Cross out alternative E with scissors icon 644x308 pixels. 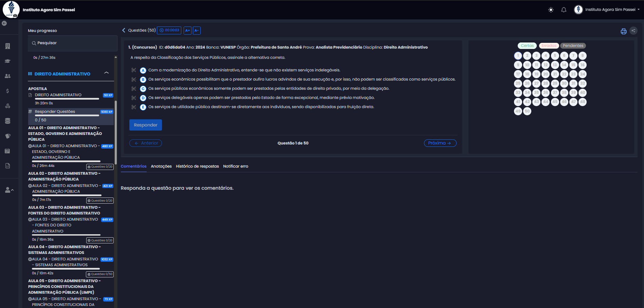click(134, 107)
